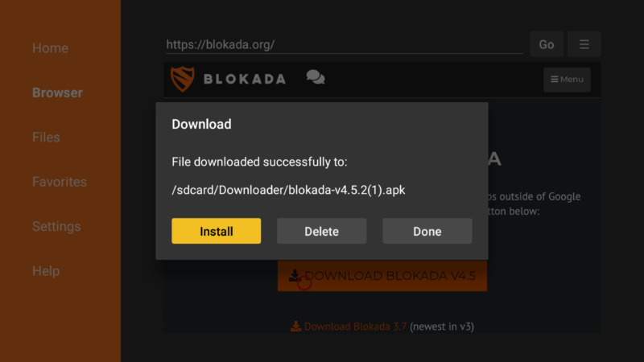
Task: Install the downloaded Blokada APK
Action: pos(216,231)
